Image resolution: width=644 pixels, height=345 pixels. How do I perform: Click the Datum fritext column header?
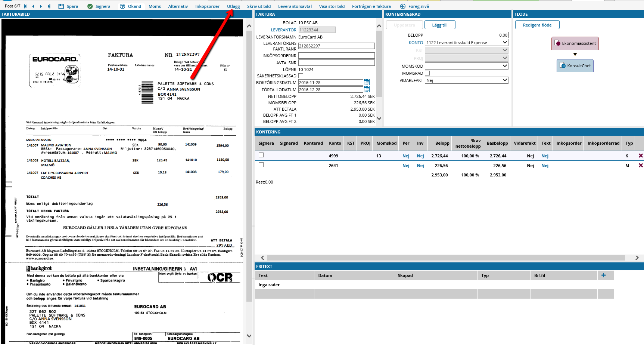click(354, 275)
